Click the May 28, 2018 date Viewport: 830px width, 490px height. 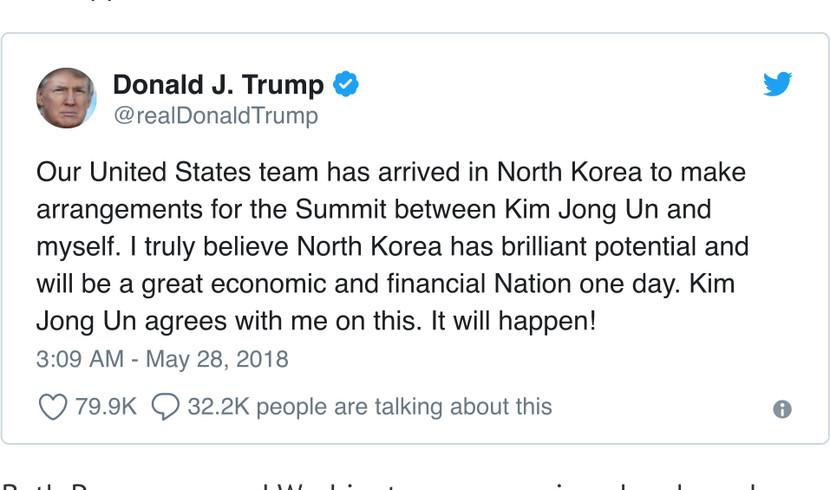pyautogui.click(x=217, y=359)
